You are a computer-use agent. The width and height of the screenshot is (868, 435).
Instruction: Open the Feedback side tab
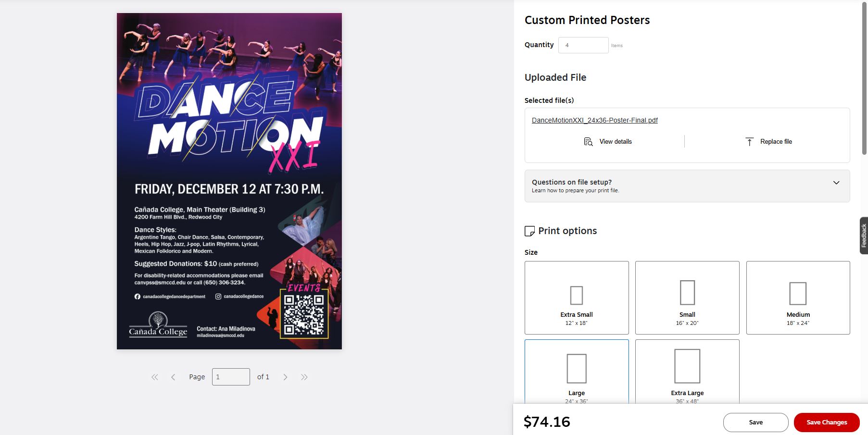[x=864, y=236]
